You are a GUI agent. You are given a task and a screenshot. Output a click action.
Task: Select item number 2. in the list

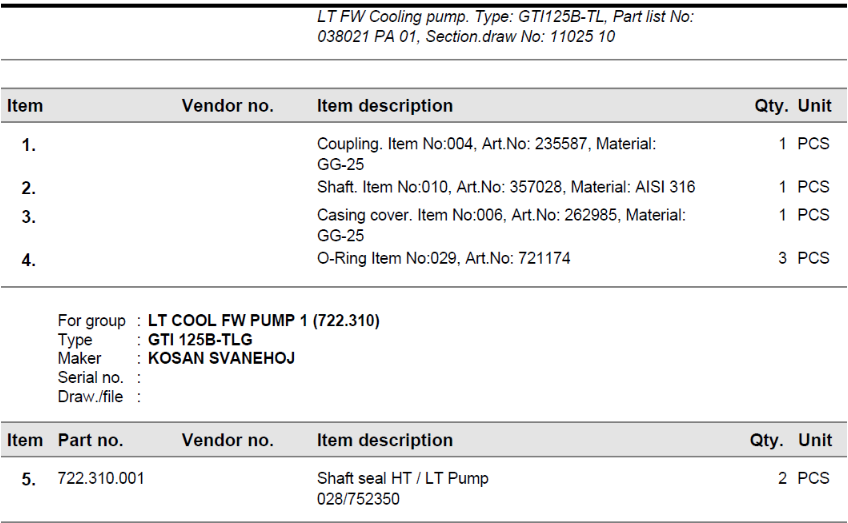[29, 188]
